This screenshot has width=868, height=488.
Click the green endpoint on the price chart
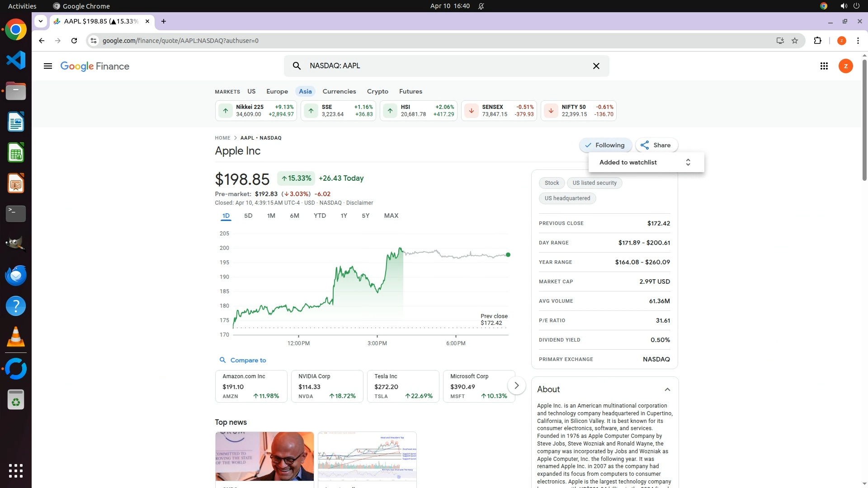tap(508, 255)
